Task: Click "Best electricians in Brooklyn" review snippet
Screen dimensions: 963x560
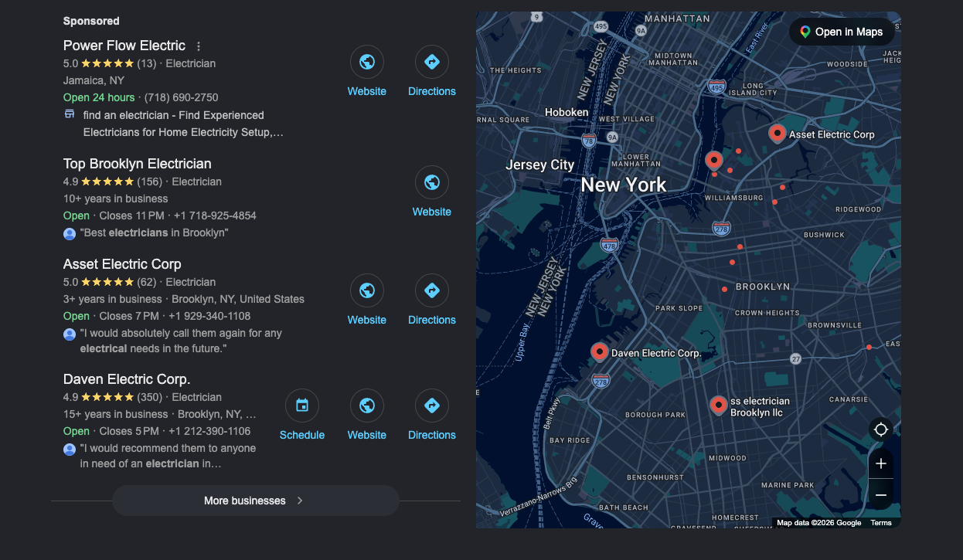Action: coord(155,232)
